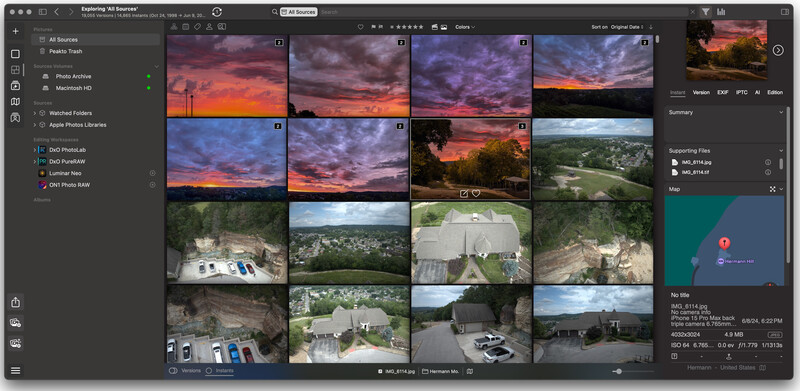Switch to the IPTC inspector tab

(741, 92)
